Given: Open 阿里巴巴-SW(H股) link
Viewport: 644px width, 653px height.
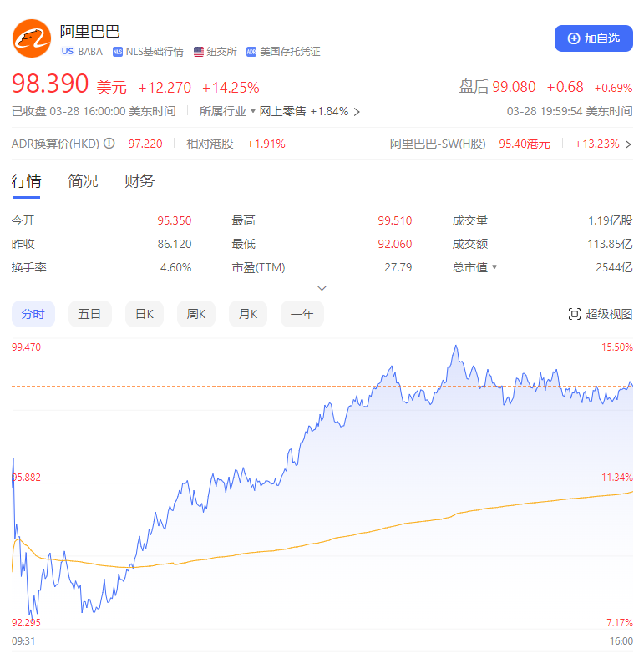Looking at the screenshot, I should (438, 144).
